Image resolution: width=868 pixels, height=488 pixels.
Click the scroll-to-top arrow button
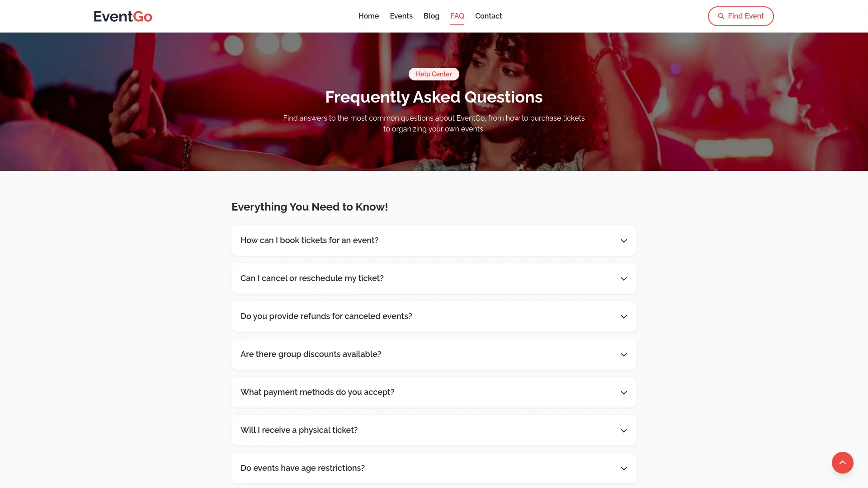842,463
